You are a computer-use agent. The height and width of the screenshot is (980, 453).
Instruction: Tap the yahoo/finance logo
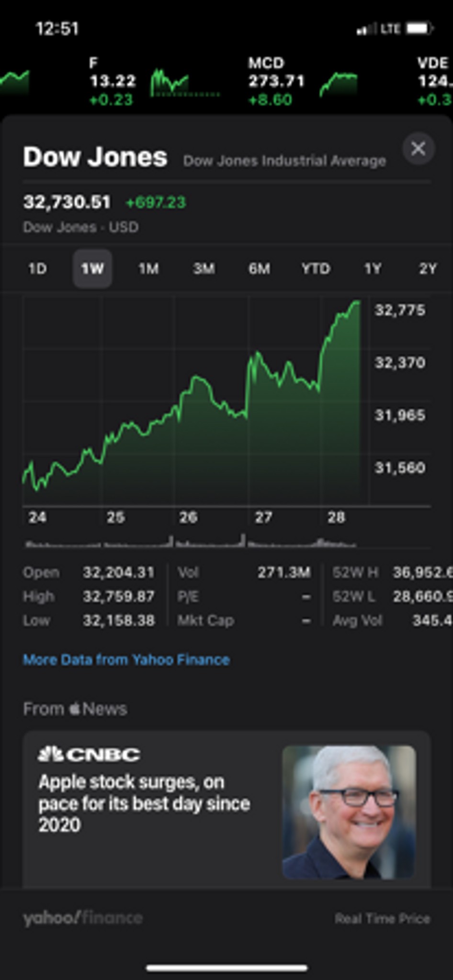83,918
